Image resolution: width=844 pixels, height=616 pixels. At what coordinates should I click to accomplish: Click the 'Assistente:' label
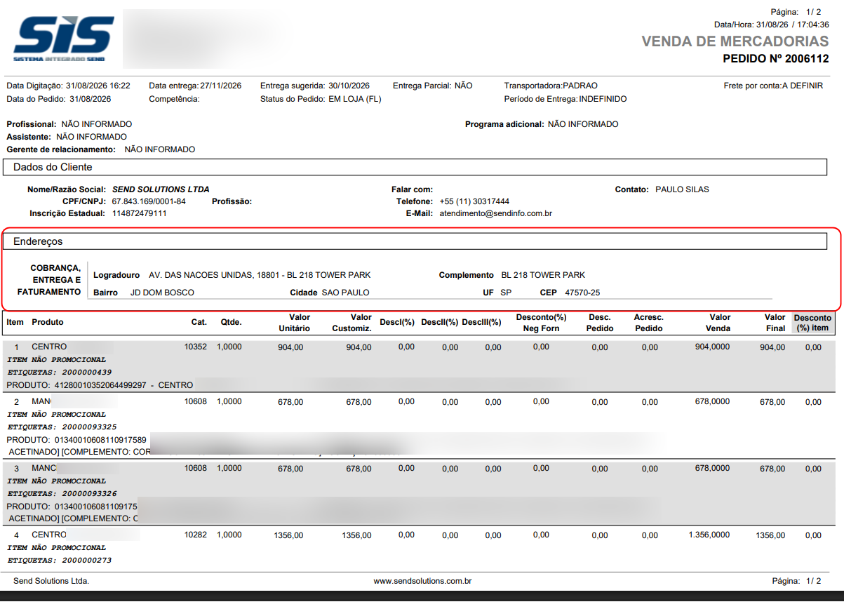pyautogui.click(x=29, y=137)
